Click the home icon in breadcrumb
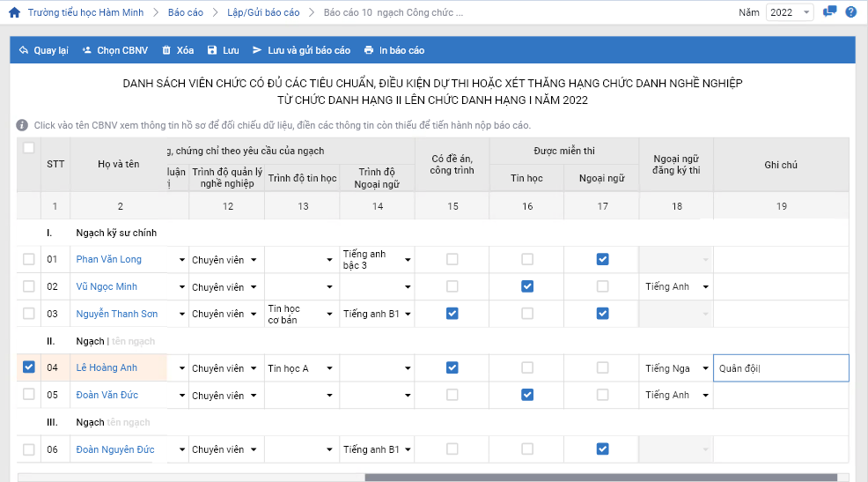This screenshot has width=868, height=482. [x=14, y=13]
